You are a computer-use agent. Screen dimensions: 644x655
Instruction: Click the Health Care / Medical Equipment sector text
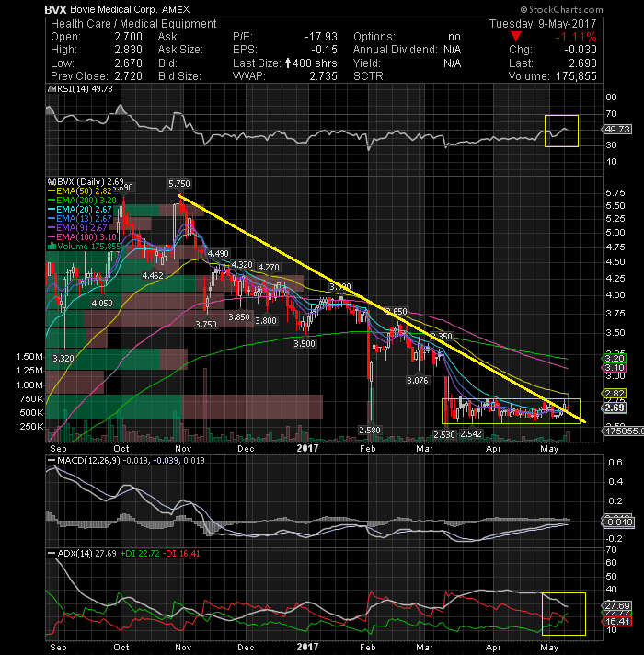click(133, 24)
